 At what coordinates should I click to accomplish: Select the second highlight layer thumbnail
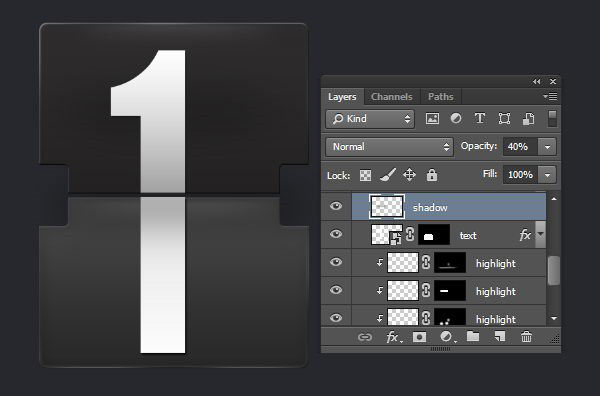tap(403, 290)
